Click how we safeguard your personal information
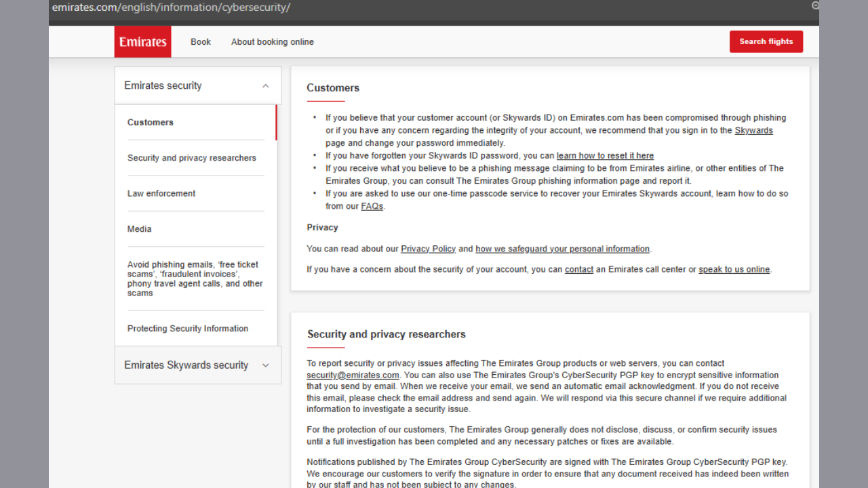This screenshot has height=488, width=868. (x=562, y=249)
